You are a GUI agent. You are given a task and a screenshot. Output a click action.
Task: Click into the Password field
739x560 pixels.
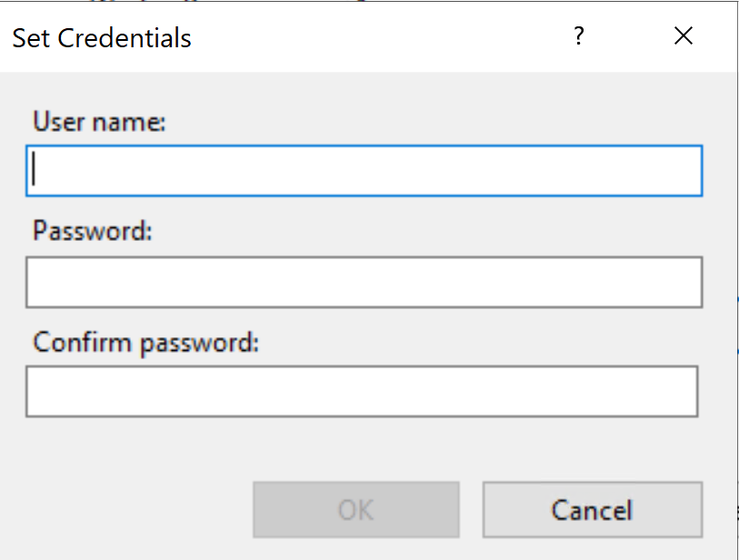point(364,282)
